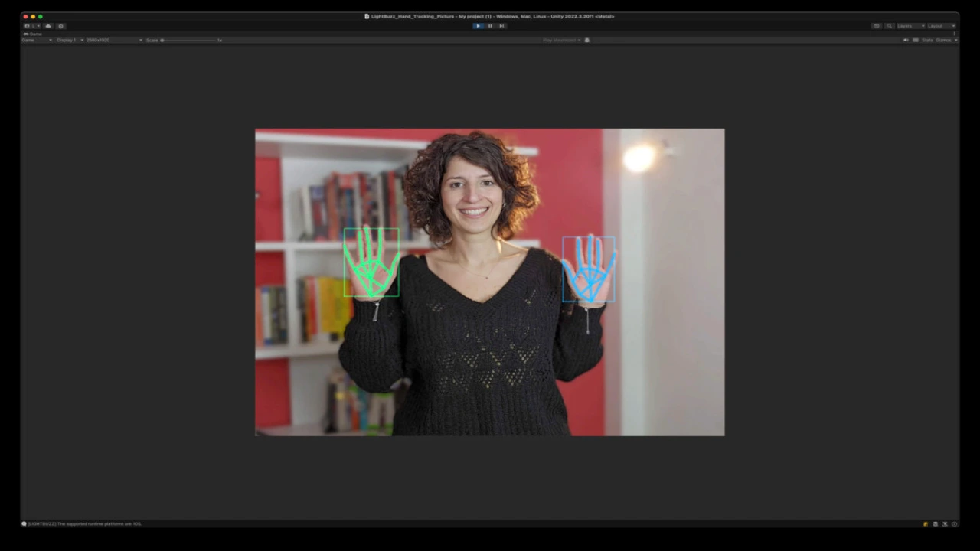Toggle Gizmos in the Game view
The height and width of the screenshot is (551, 980).
point(942,40)
